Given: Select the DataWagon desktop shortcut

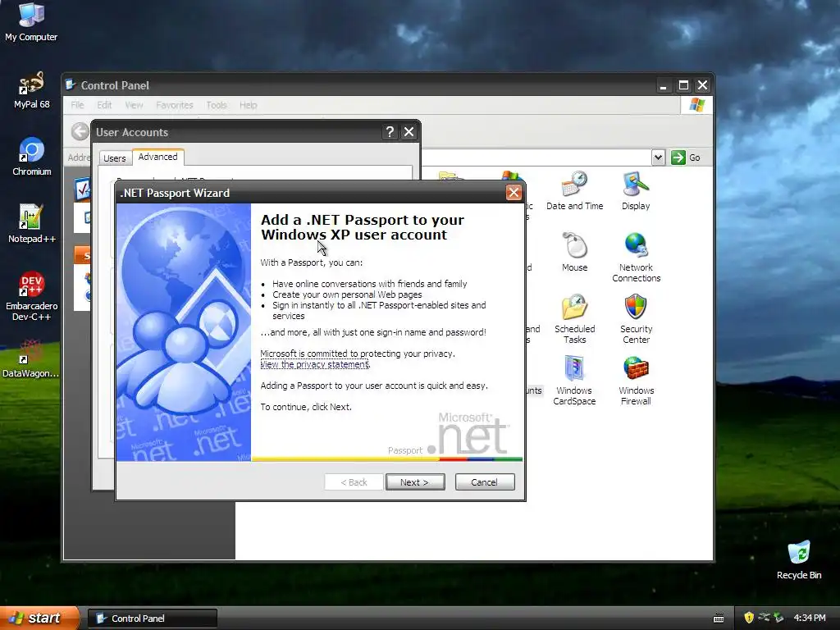Looking at the screenshot, I should pyautogui.click(x=30, y=358).
